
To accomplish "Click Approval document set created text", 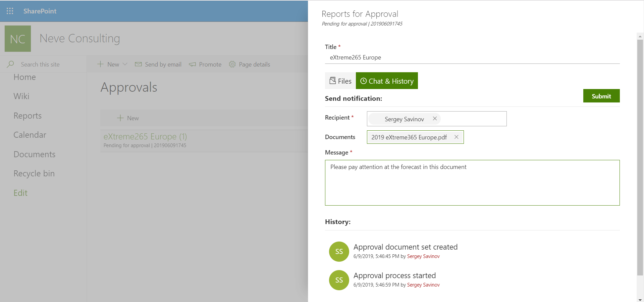I will (406, 247).
